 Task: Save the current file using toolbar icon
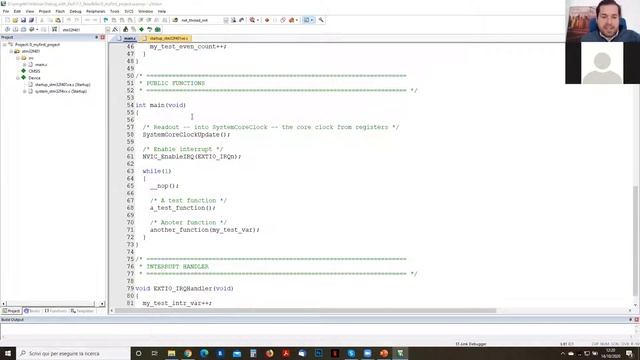(x=23, y=20)
